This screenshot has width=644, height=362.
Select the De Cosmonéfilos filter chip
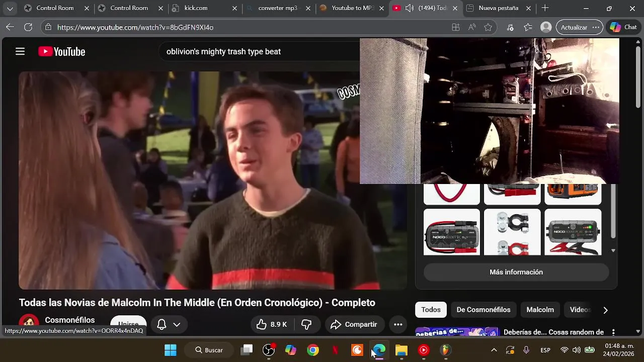point(484,310)
